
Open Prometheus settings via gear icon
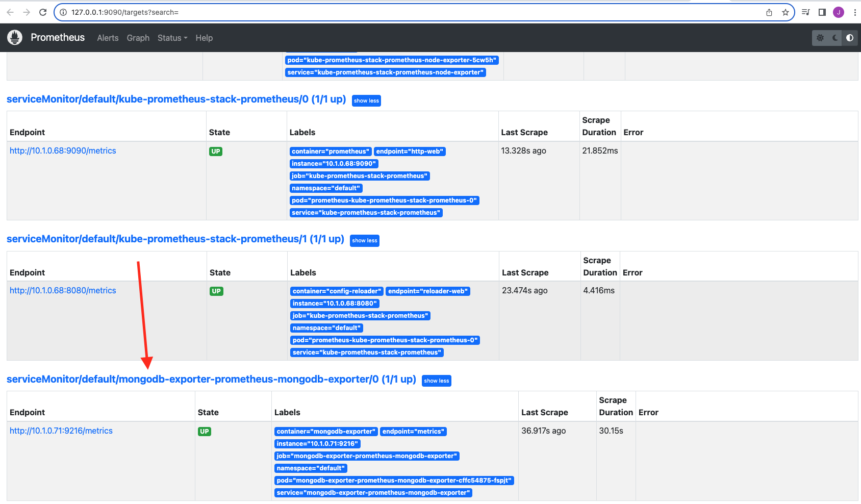820,37
